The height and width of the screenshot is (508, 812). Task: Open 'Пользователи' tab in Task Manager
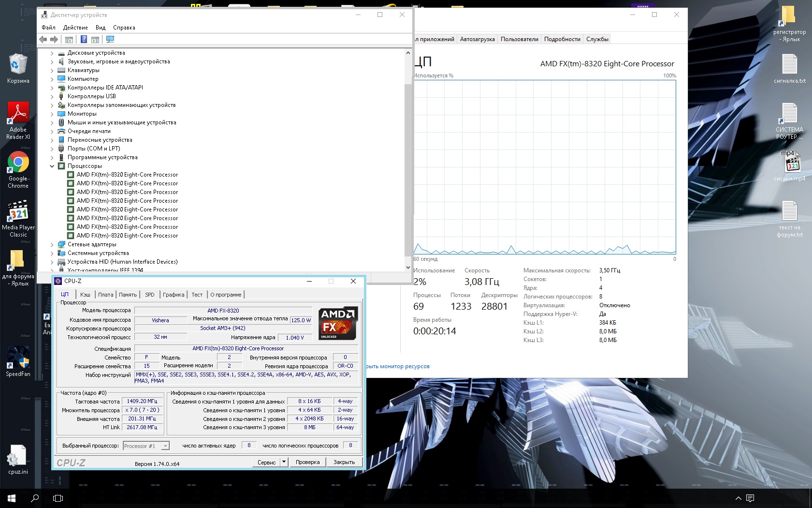(520, 39)
